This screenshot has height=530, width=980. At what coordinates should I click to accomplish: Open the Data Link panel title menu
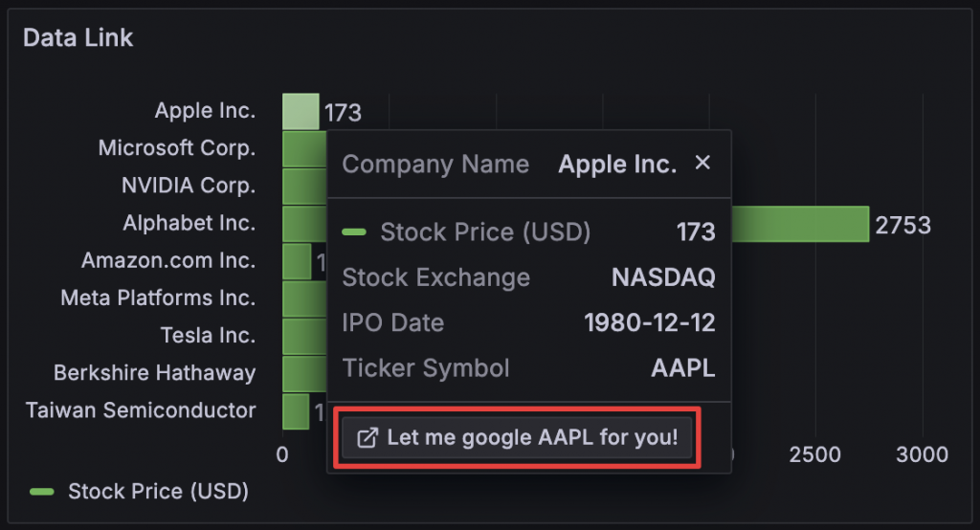[x=78, y=38]
